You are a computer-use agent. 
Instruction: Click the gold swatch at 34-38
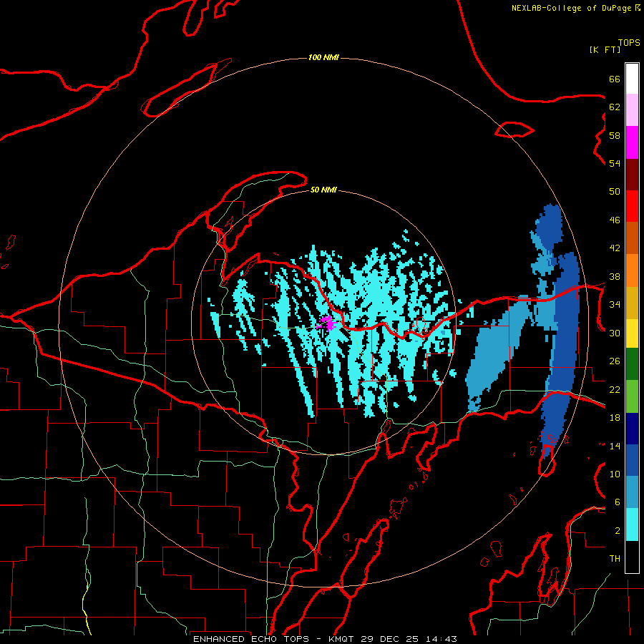[x=632, y=303]
